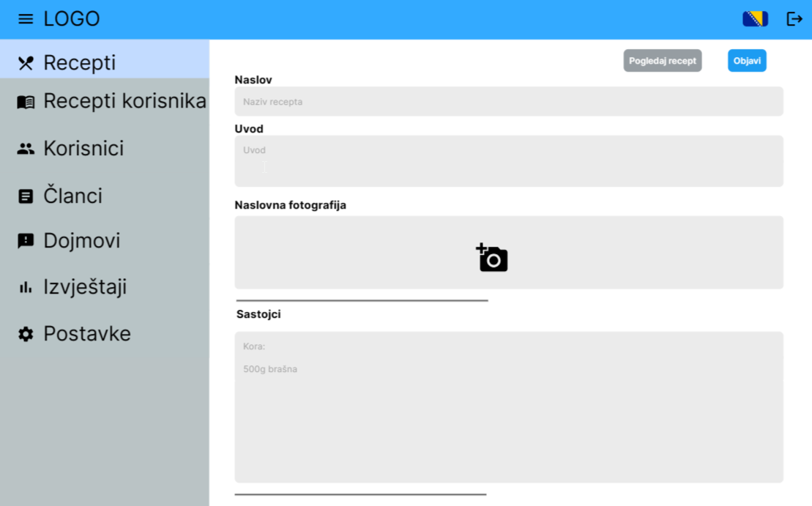Click the LOGO text in the header
Image resolution: width=812 pixels, height=506 pixels.
(x=72, y=19)
